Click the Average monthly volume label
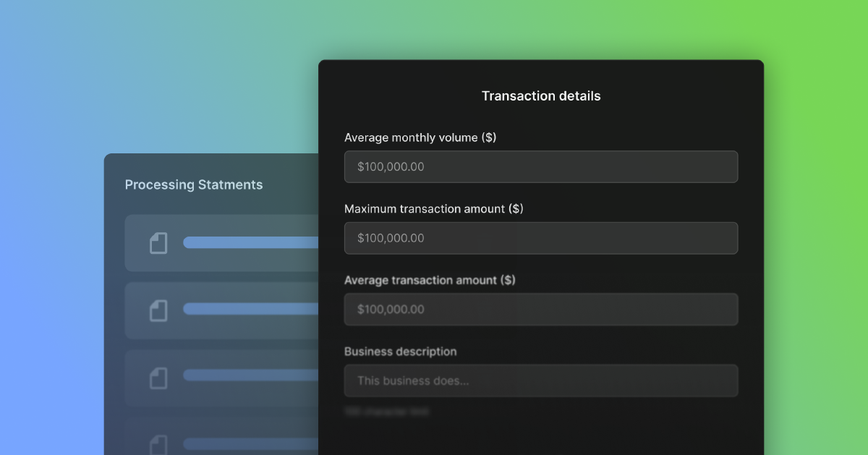The width and height of the screenshot is (868, 455). point(420,137)
